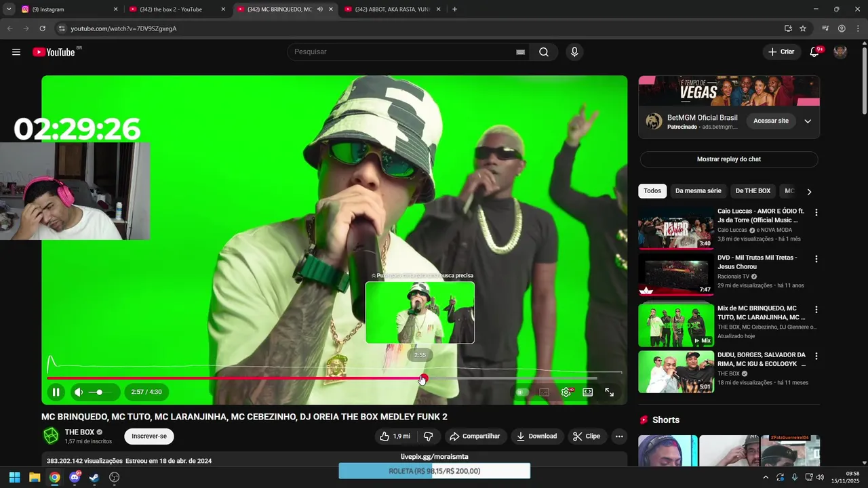
Task: Click THE BOX channel name
Action: [79, 432]
